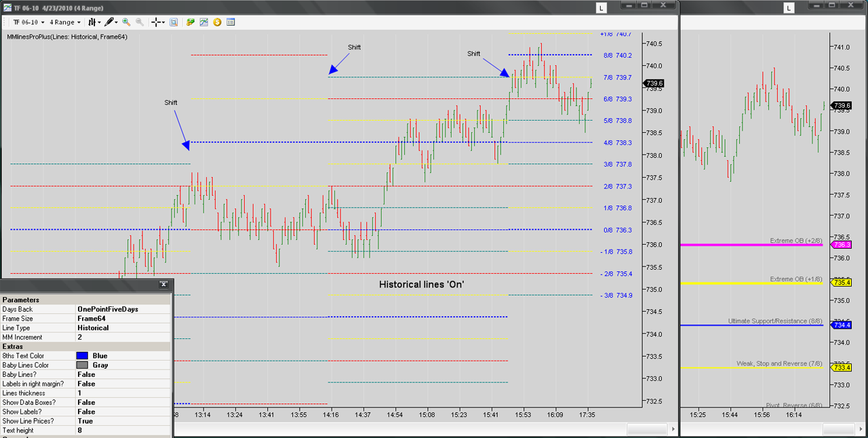Screen dimensions: 868x438
Task: Maximize the left chart window
Action: (x=644, y=5)
